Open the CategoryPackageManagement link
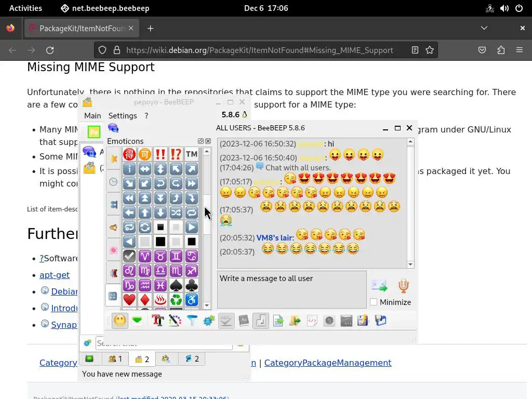 point(328,363)
